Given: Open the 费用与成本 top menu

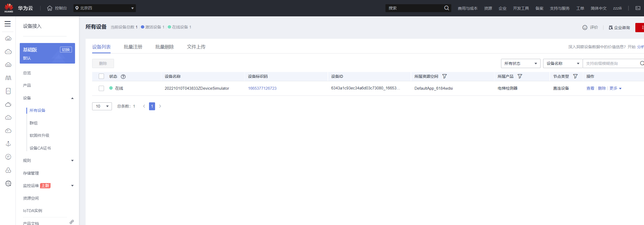Looking at the screenshot, I should coord(468,8).
